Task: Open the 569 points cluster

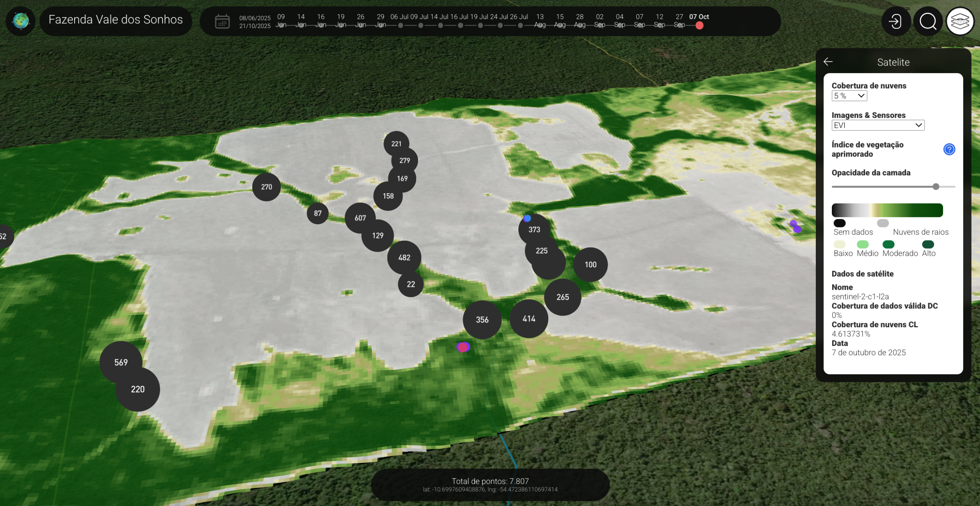Action: tap(121, 362)
